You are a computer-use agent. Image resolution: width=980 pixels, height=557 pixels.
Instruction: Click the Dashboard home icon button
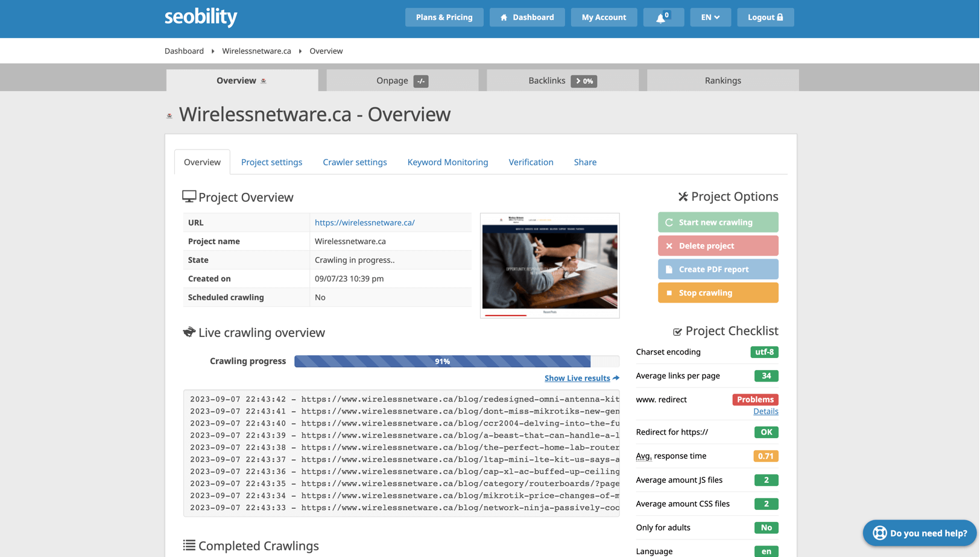[526, 17]
